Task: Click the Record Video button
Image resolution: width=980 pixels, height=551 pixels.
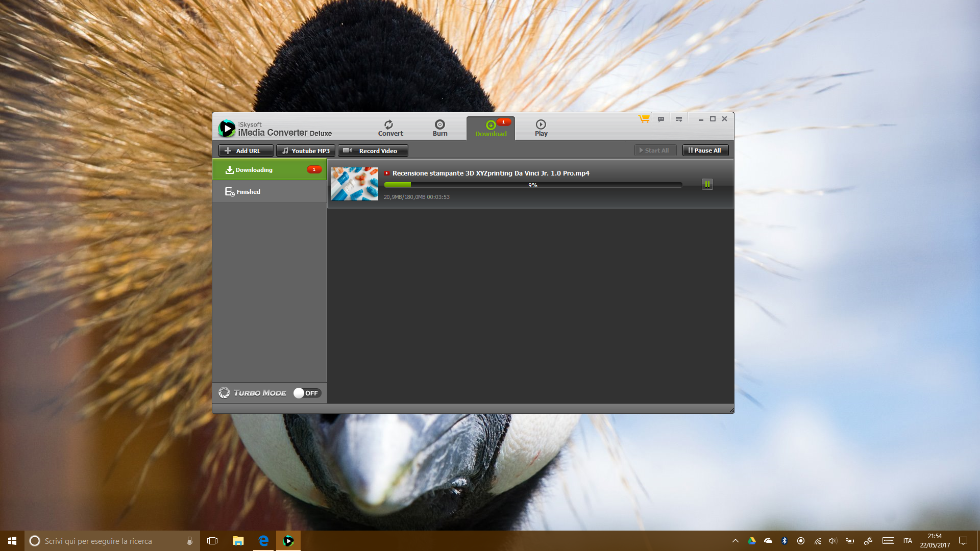Action: pyautogui.click(x=373, y=151)
